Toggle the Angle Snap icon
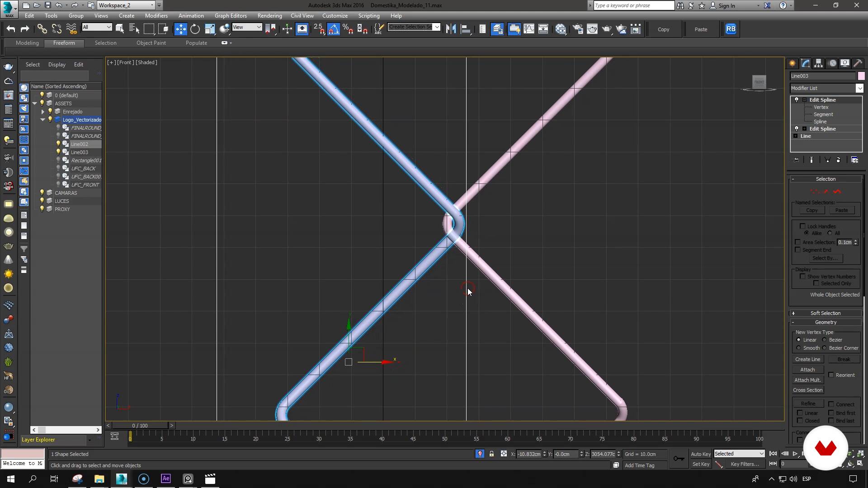 click(x=333, y=29)
